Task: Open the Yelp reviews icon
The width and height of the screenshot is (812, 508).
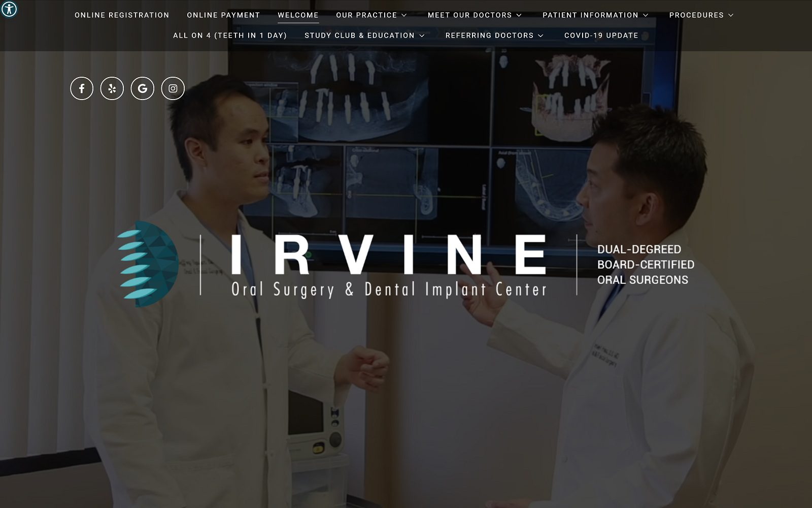Action: pos(112,88)
